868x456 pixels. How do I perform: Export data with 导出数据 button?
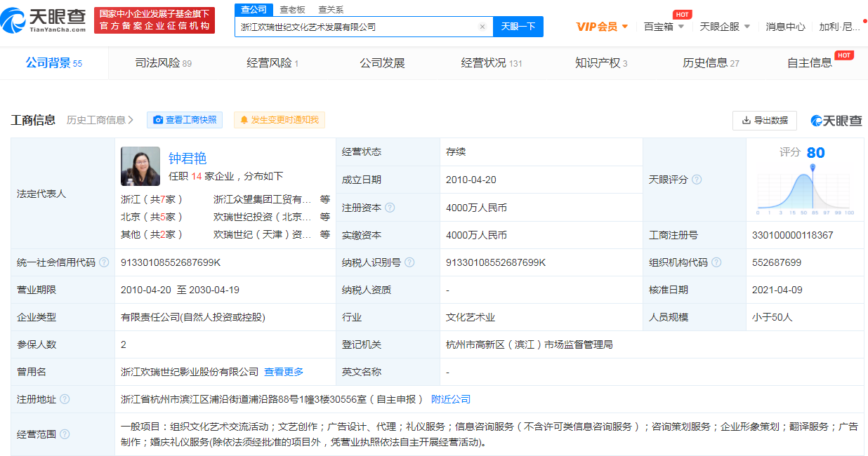765,121
